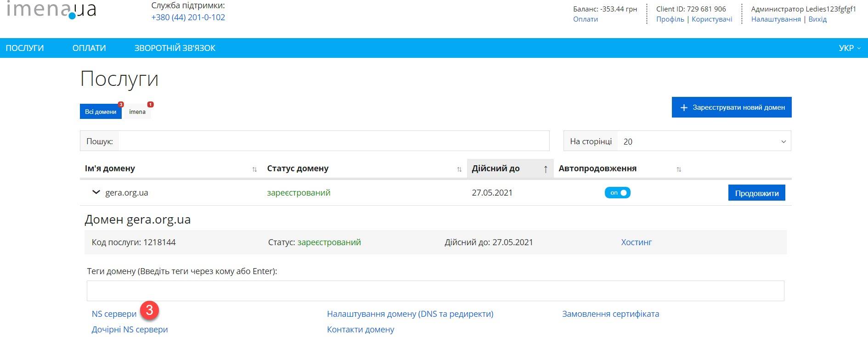
Task: Click the Ім'я домену column header
Action: pyautogui.click(x=110, y=168)
